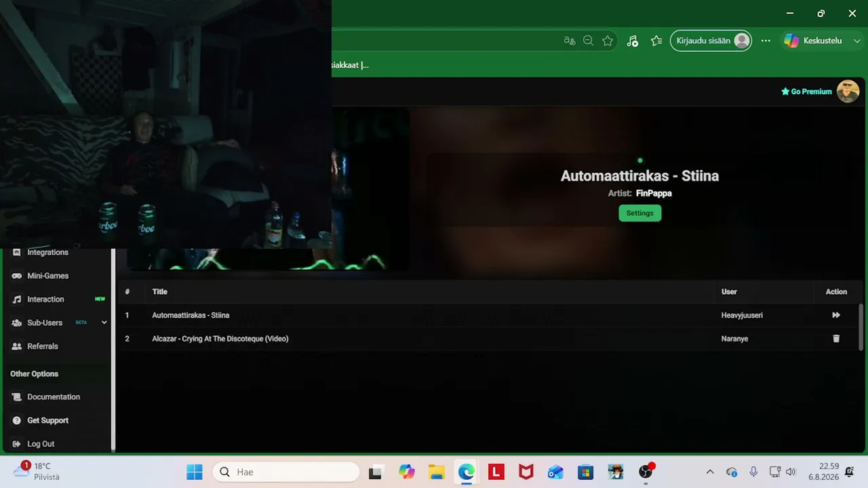Image resolution: width=868 pixels, height=488 pixels.
Task: Click Kirjaudu sisään sign-in button
Action: 711,41
